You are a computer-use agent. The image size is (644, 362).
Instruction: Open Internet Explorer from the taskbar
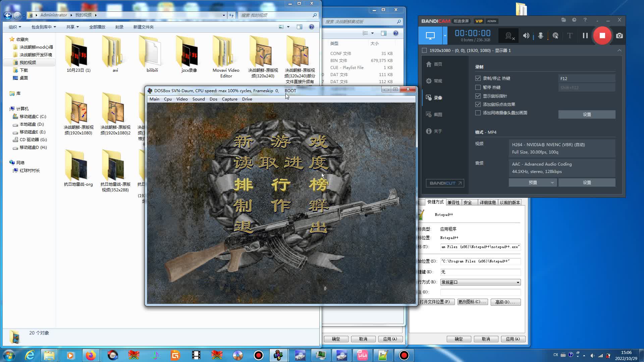[x=30, y=355]
